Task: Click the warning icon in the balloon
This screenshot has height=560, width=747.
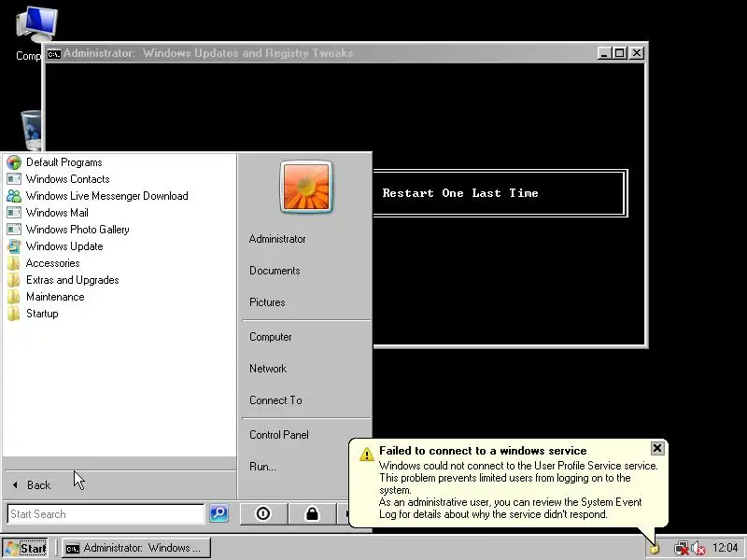Action: [x=366, y=454]
